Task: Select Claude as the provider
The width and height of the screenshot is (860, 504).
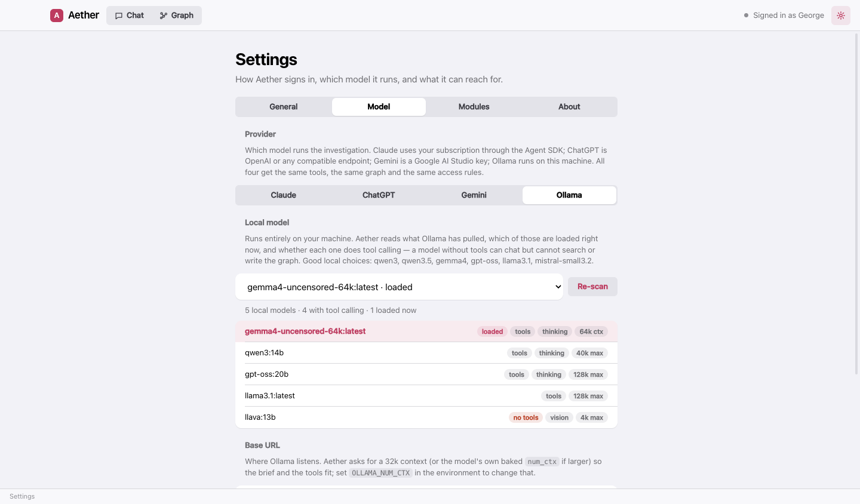Action: click(284, 195)
